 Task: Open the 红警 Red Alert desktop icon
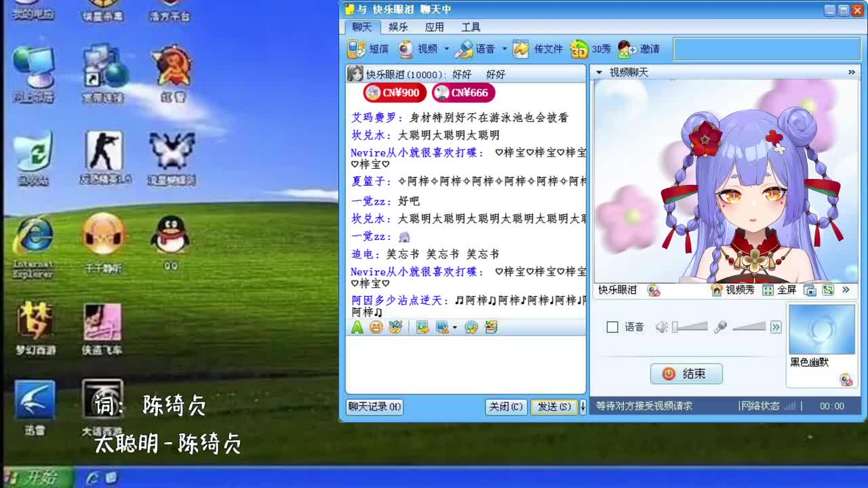pos(172,73)
